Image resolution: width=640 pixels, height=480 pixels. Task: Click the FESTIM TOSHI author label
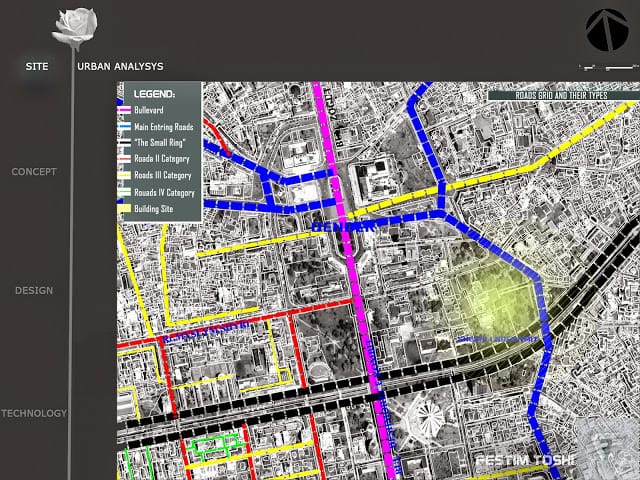pos(526,460)
